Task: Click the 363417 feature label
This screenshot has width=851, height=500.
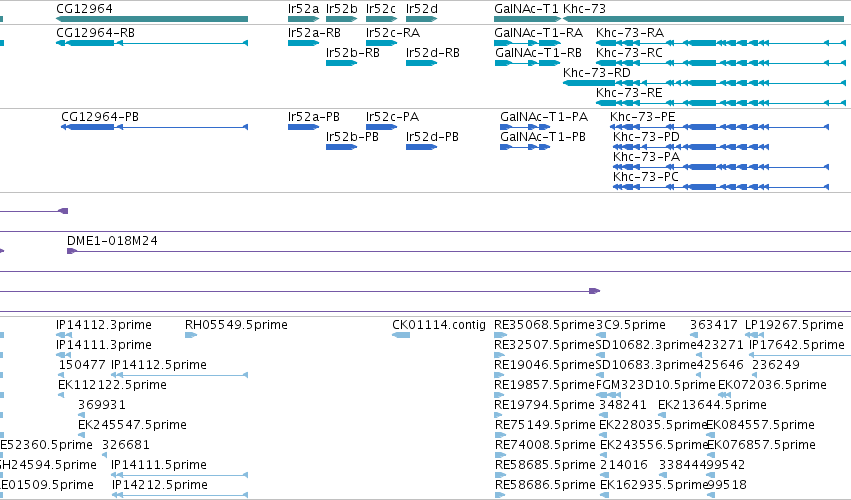Action: coord(714,325)
